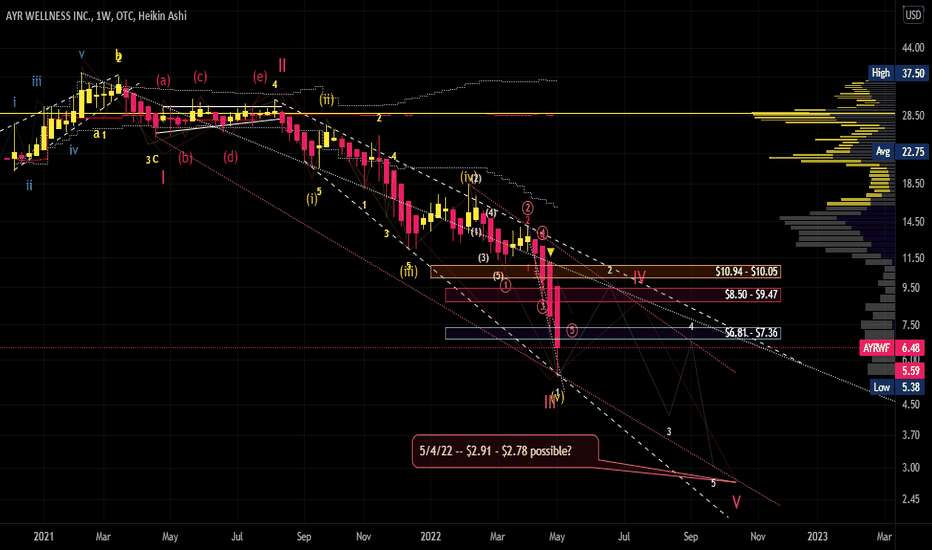Click the red wave IV label
The image size is (932, 550).
[639, 277]
